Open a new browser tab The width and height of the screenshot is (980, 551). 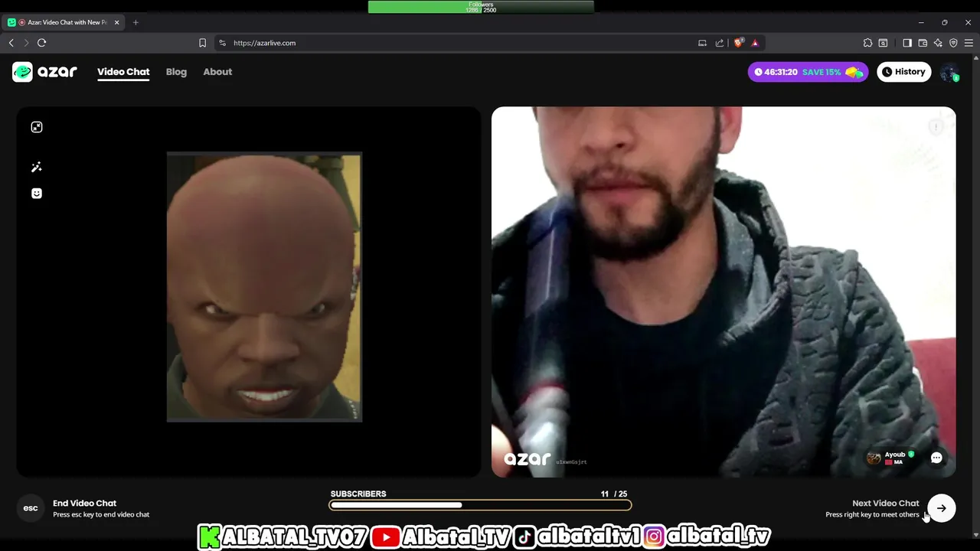tap(136, 22)
